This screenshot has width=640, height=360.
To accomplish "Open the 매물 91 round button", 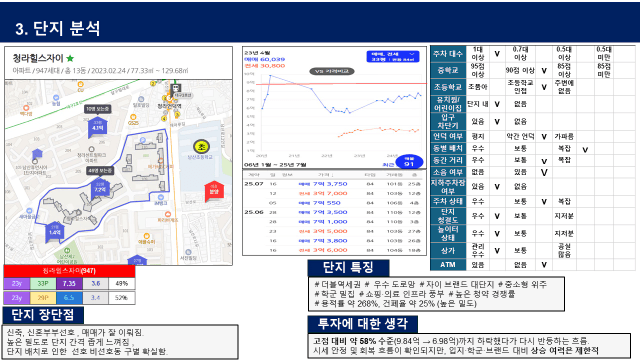I will click(409, 162).
